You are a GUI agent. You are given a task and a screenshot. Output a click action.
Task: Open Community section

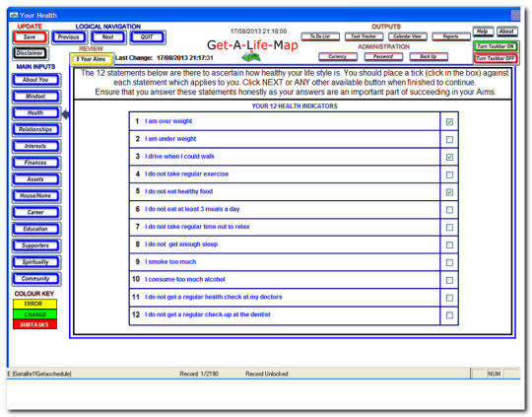coord(36,279)
